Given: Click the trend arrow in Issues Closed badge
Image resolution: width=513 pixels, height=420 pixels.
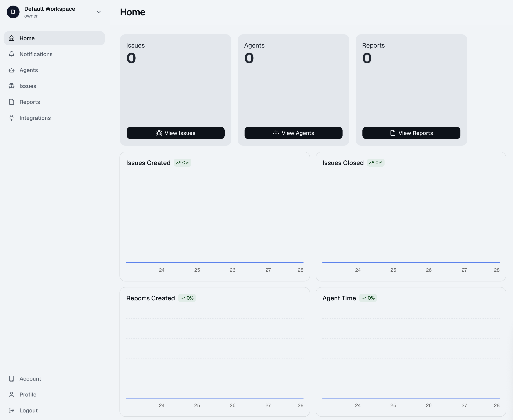Looking at the screenshot, I should 371,163.
